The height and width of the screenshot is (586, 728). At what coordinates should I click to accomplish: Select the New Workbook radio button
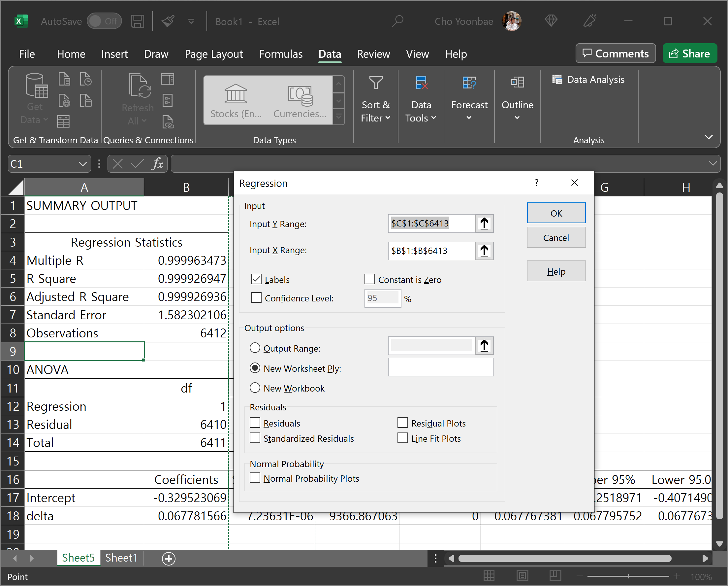point(255,388)
